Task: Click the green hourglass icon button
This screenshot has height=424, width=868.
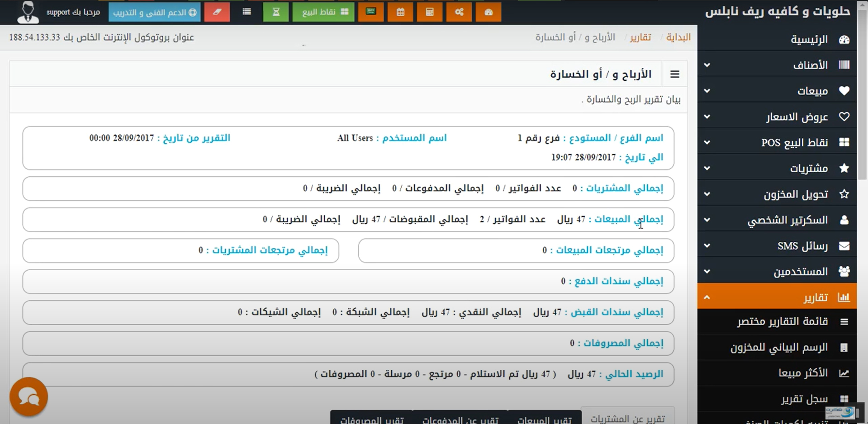Action: tap(275, 12)
